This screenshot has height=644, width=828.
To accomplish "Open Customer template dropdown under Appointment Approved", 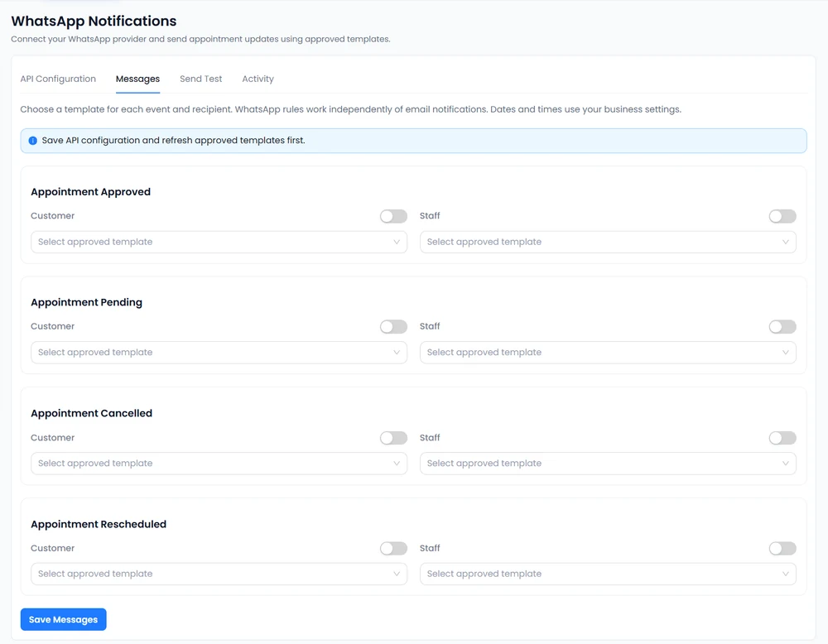I will click(x=219, y=242).
